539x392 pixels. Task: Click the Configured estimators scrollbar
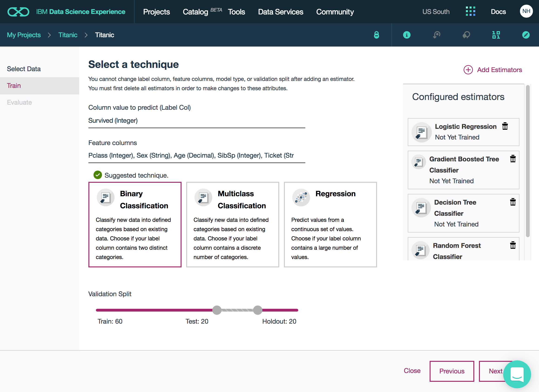click(528, 161)
